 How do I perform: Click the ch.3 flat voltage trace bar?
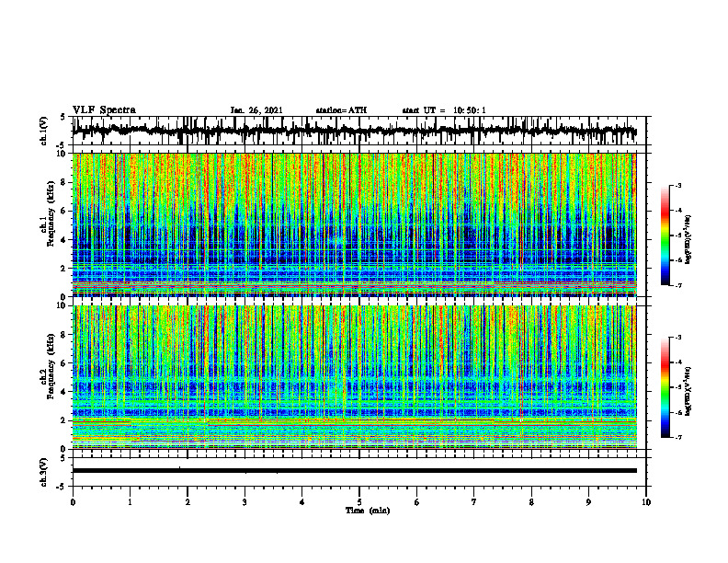tap(354, 471)
